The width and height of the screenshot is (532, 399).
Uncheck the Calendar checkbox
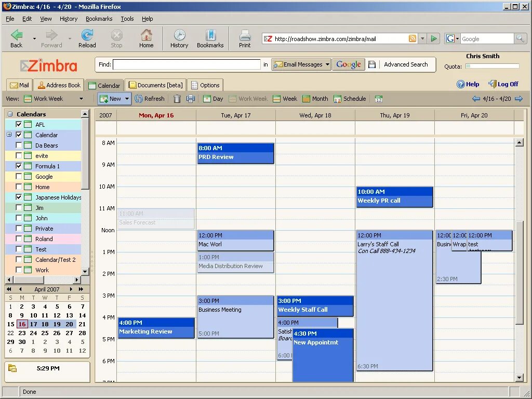19,135
